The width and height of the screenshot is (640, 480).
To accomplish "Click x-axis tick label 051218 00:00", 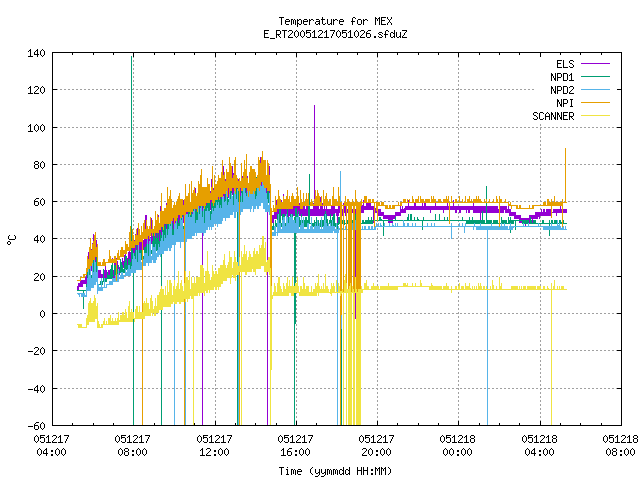I will tap(457, 446).
